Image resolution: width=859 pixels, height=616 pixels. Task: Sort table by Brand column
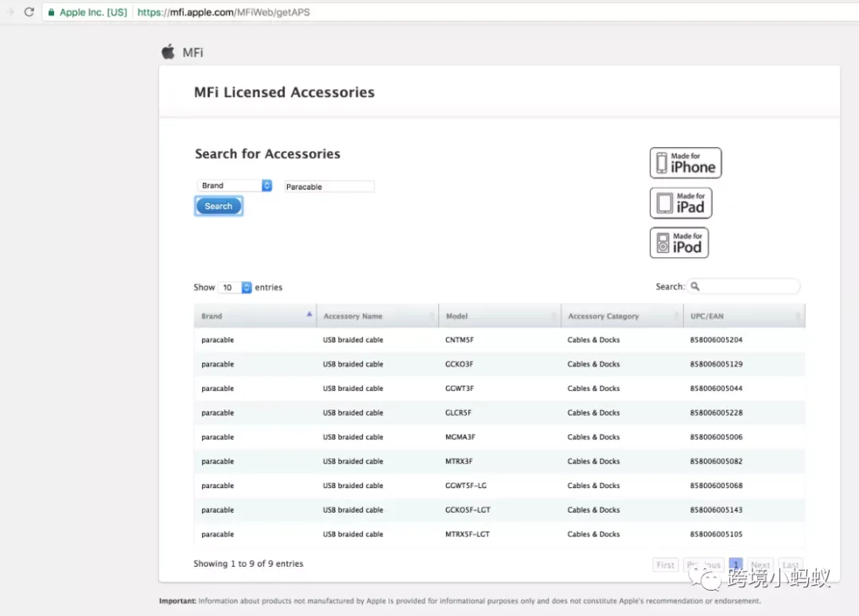point(255,316)
